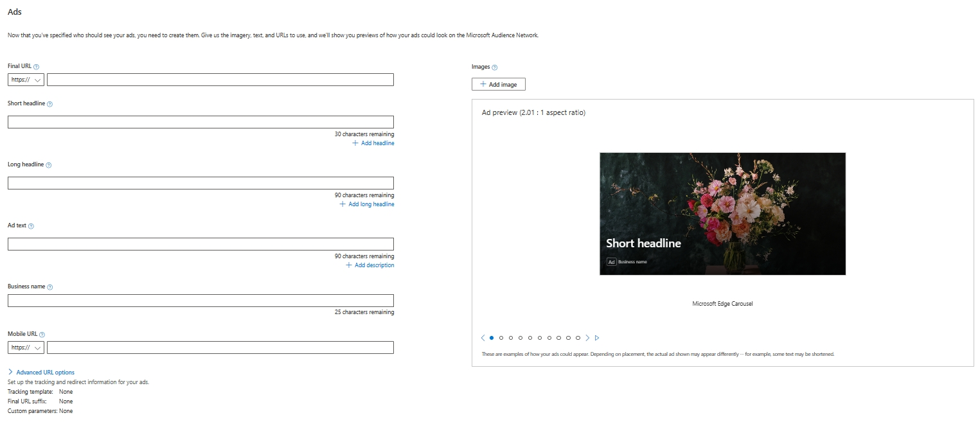This screenshot has width=980, height=422.
Task: Click the 'Ad preview (2.01 : 1 aspect ratio)' title
Action: [533, 113]
